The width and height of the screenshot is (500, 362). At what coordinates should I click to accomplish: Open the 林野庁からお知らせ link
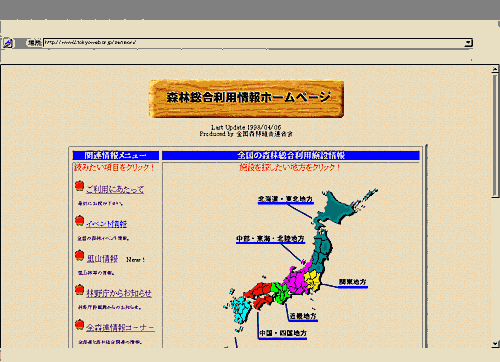point(119,293)
